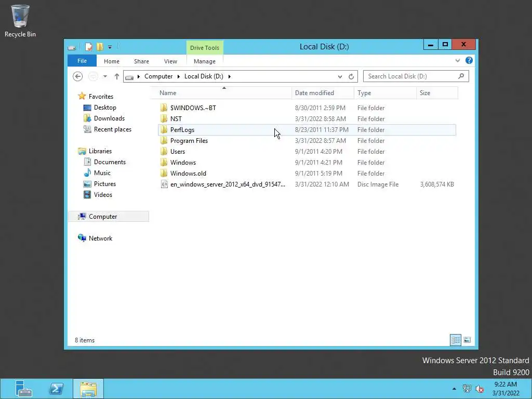Sort by the Date modified column header
The width and height of the screenshot is (532, 399).
[323, 93]
